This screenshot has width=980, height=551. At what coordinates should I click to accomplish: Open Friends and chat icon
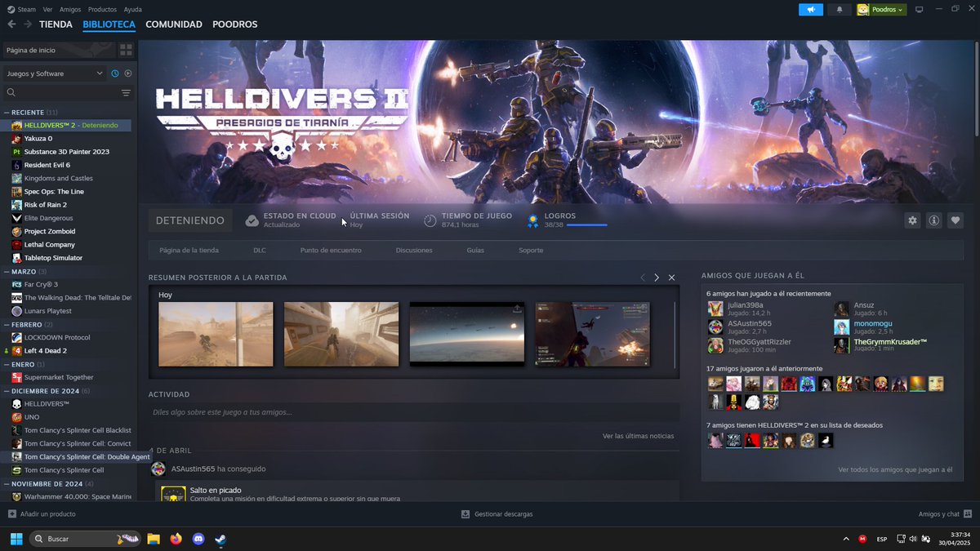[967, 513]
